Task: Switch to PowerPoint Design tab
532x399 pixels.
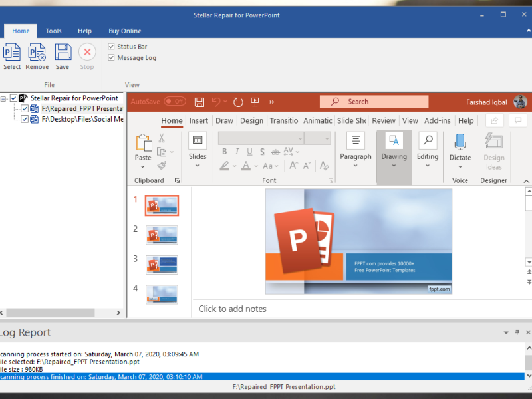Action: point(251,121)
